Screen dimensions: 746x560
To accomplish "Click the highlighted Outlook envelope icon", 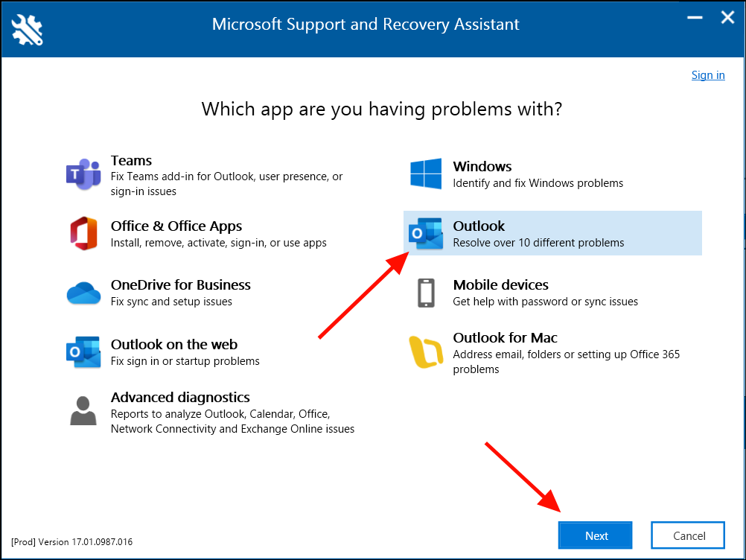I will coord(426,233).
